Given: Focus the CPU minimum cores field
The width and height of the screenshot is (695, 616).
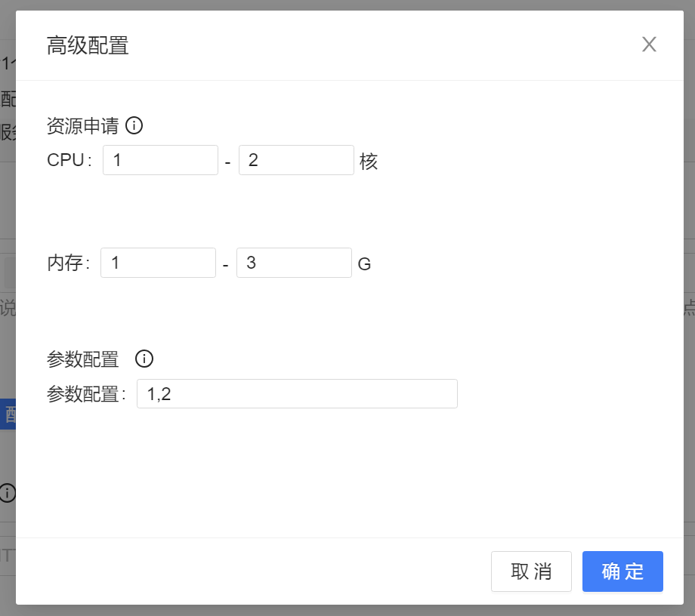Looking at the screenshot, I should pos(160,160).
